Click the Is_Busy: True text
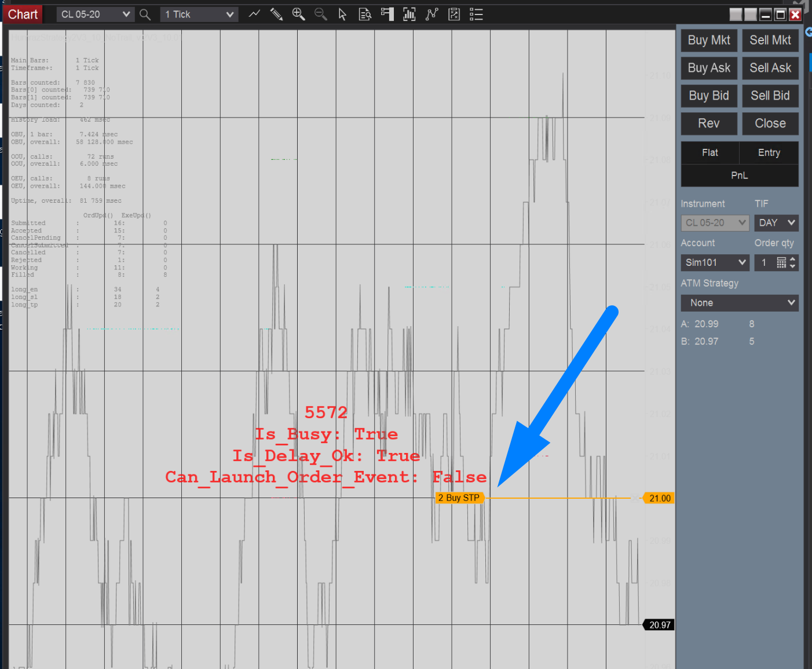 (327, 434)
